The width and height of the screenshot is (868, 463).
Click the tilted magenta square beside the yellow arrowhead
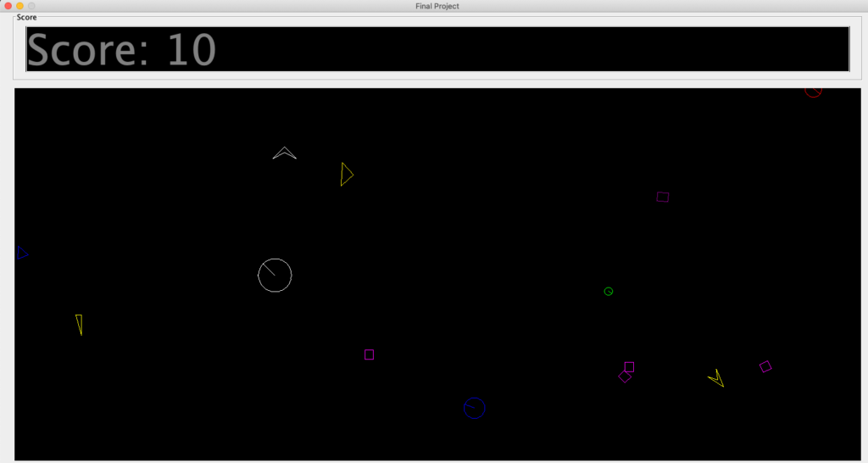point(765,366)
